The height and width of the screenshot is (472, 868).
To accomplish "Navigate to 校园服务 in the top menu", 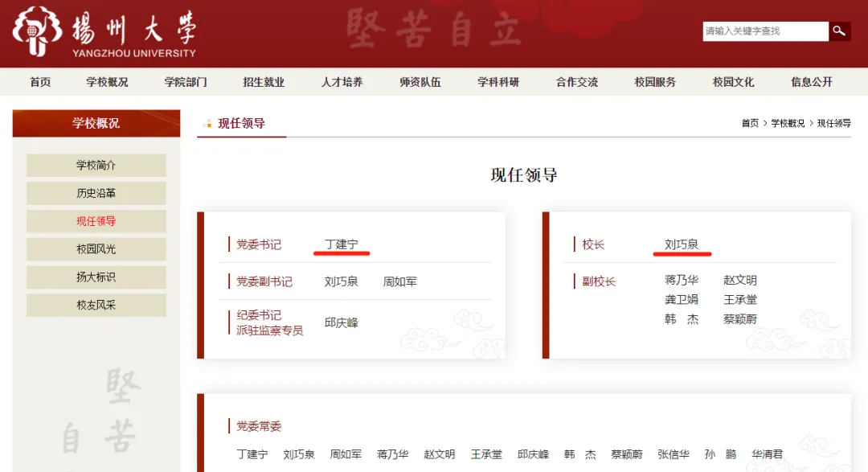I will click(655, 82).
